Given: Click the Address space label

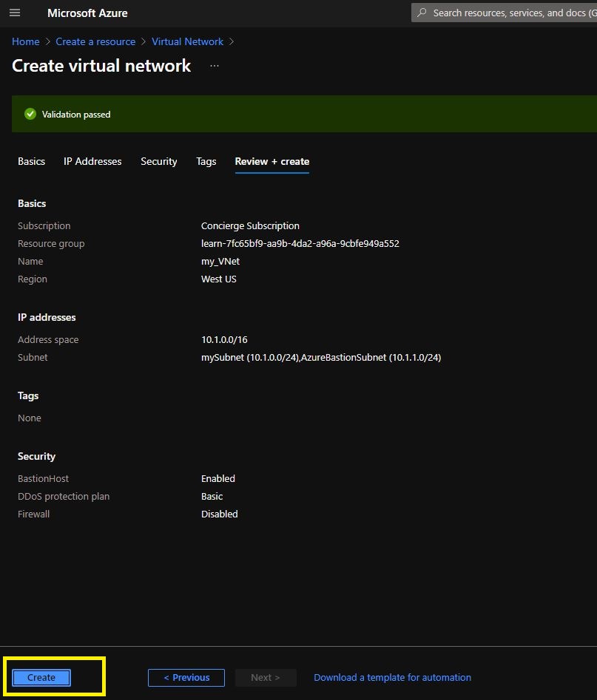Looking at the screenshot, I should pyautogui.click(x=48, y=340).
